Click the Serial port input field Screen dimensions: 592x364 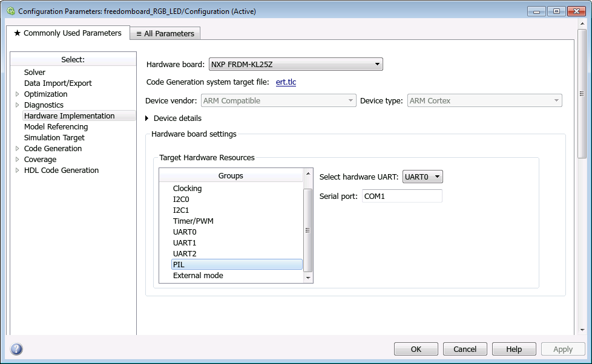[x=402, y=196]
